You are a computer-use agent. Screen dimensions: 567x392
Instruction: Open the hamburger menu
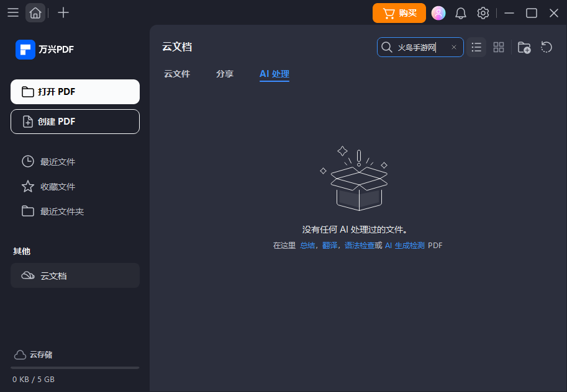pos(13,12)
